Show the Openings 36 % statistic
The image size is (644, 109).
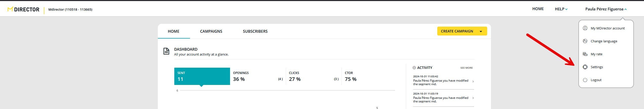tap(258, 76)
